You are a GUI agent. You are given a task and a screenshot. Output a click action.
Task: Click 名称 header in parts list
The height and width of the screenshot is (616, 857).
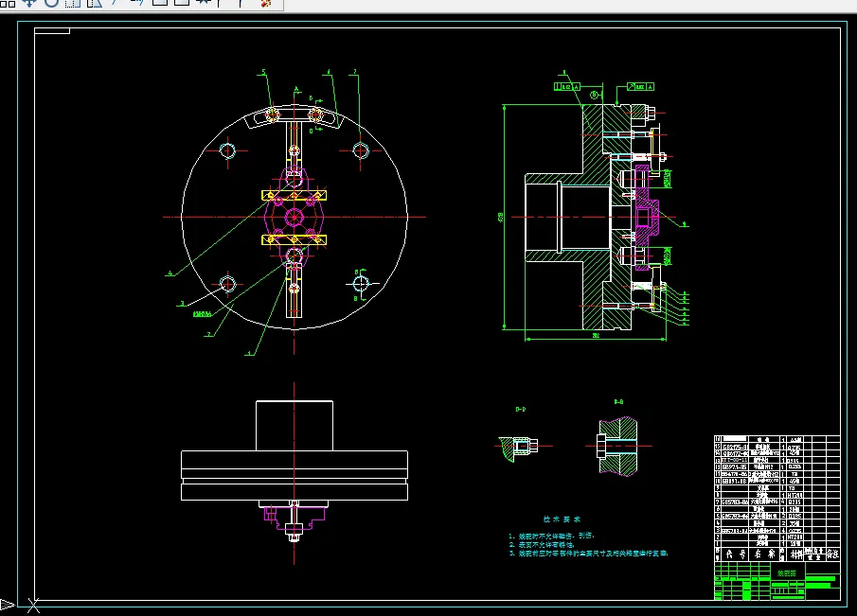click(764, 554)
